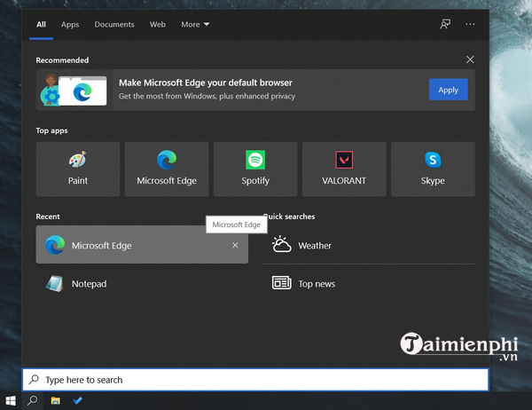Remove Microsoft Edge from Recent list

(x=235, y=245)
